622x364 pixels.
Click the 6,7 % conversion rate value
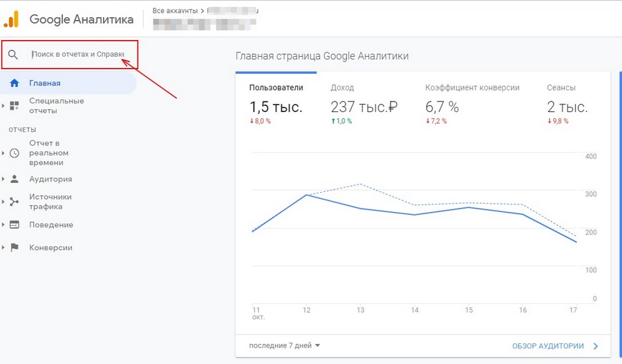tap(442, 106)
